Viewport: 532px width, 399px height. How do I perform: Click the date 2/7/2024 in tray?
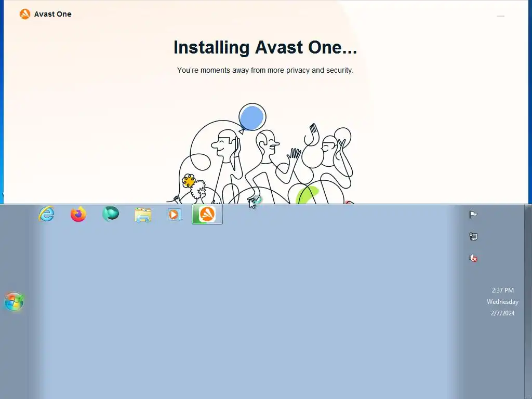[x=502, y=313]
